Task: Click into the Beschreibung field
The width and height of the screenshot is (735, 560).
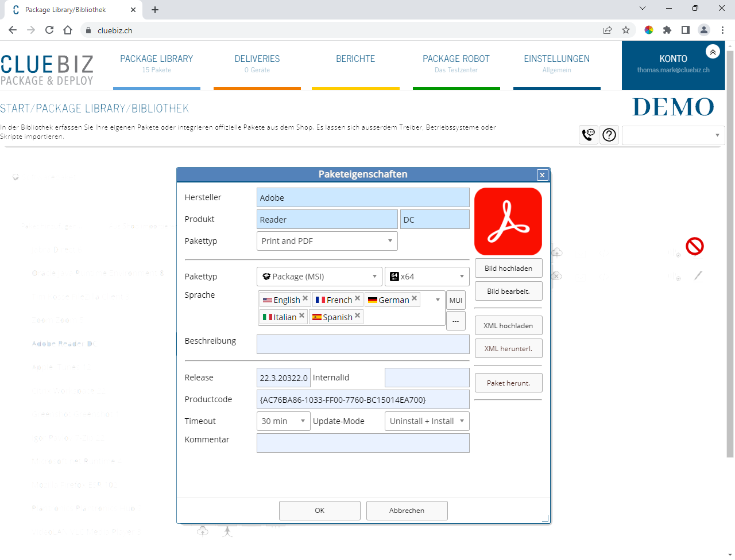Action: point(363,344)
